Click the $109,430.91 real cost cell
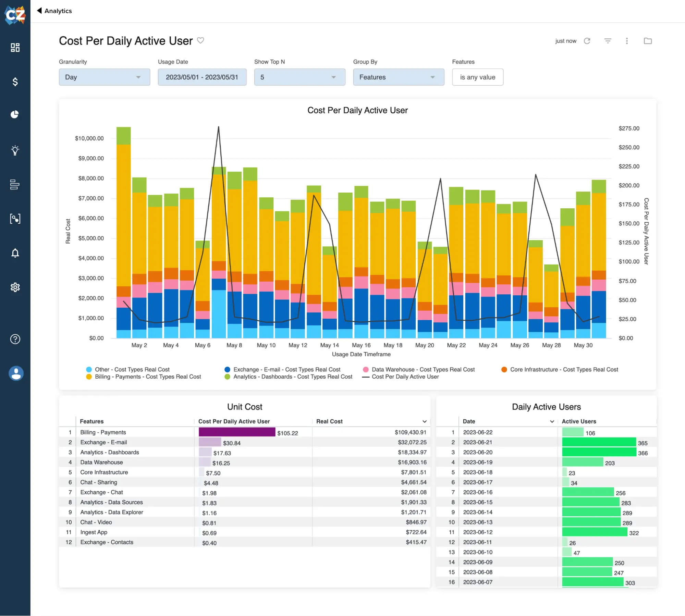This screenshot has width=685, height=616. point(411,432)
